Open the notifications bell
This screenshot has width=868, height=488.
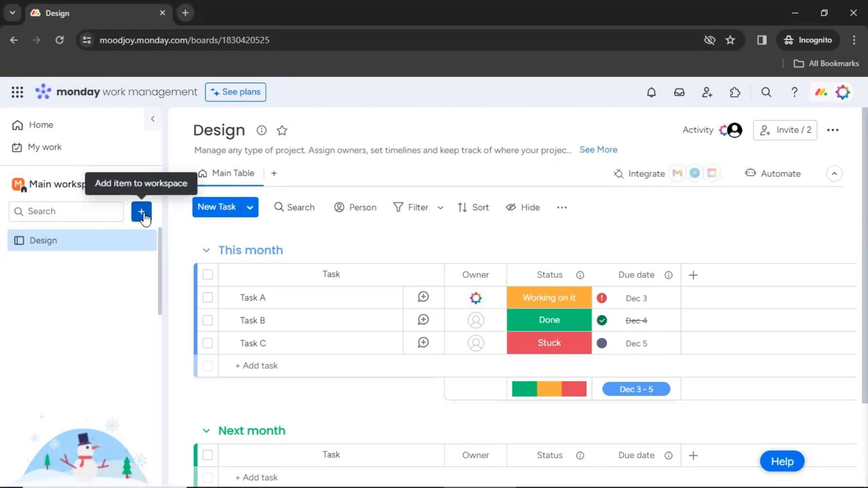pyautogui.click(x=651, y=92)
